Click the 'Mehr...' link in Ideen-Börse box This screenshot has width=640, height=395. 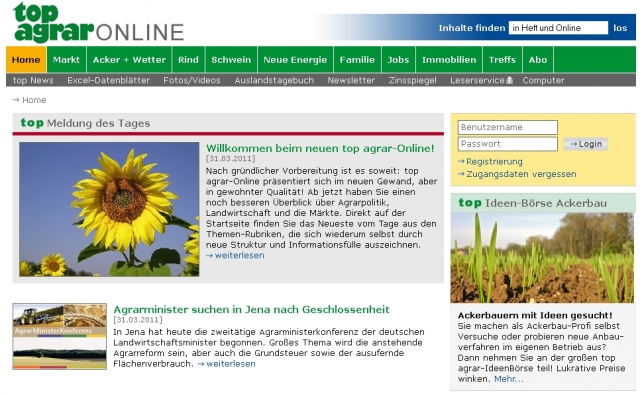(x=509, y=379)
